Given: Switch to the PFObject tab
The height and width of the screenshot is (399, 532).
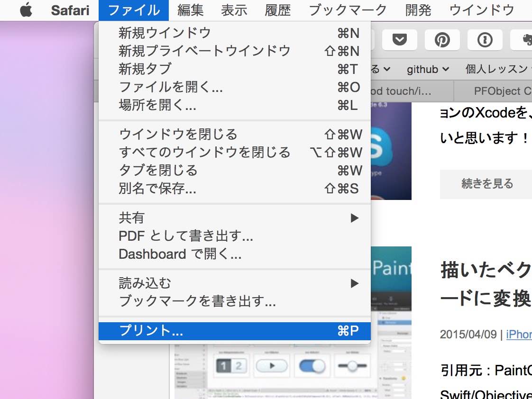Looking at the screenshot, I should click(x=493, y=91).
